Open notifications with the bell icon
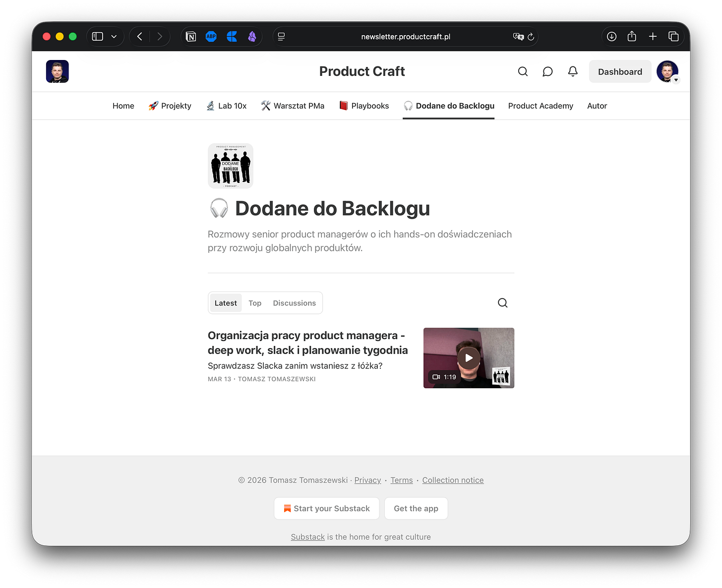Image resolution: width=722 pixels, height=588 pixels. (573, 72)
